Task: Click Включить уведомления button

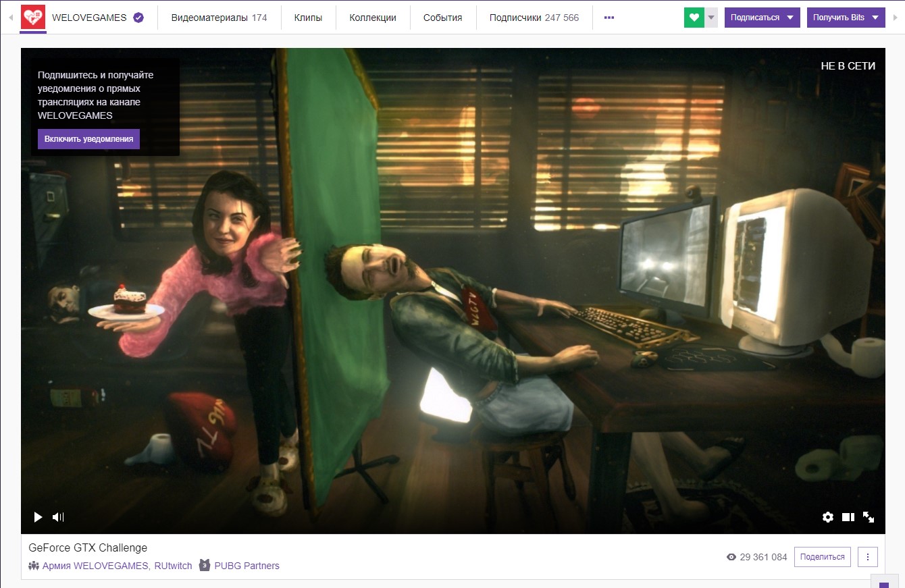Action: point(88,139)
